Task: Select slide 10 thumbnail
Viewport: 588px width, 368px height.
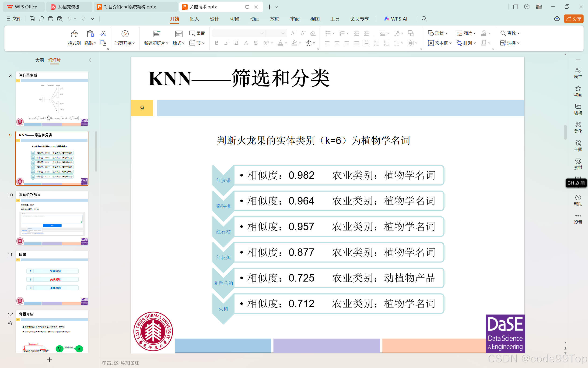Action: [x=52, y=218]
